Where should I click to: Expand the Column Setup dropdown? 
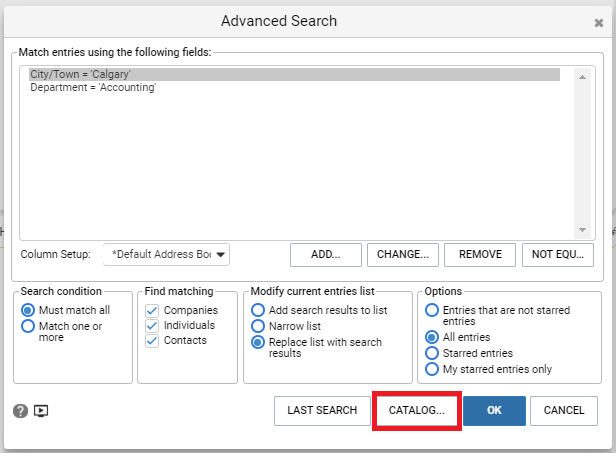(166, 255)
